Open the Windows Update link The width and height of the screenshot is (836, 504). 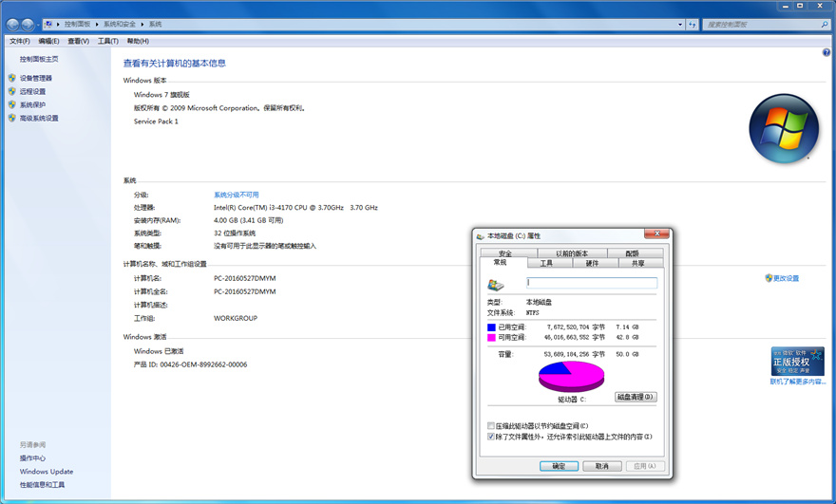point(47,472)
